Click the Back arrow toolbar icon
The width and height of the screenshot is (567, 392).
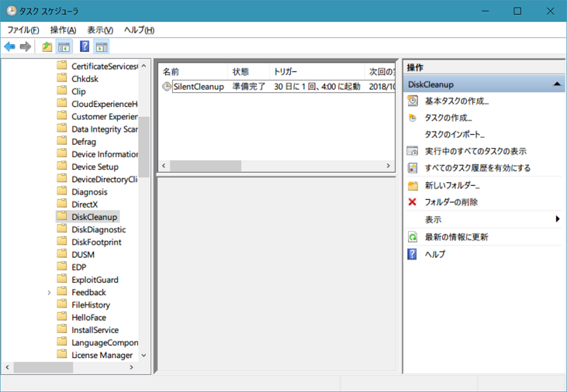pos(10,46)
